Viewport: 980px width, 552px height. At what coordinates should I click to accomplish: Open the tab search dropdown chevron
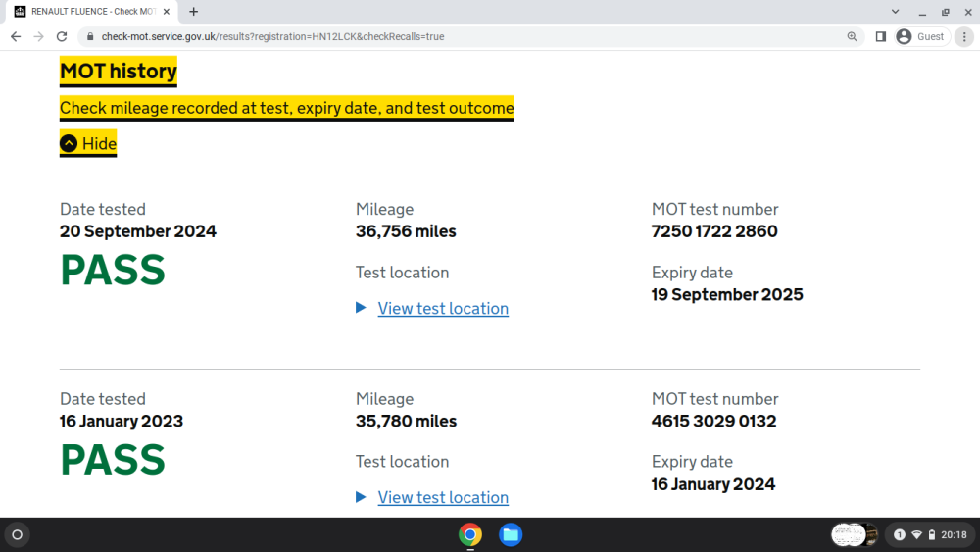click(x=895, y=11)
